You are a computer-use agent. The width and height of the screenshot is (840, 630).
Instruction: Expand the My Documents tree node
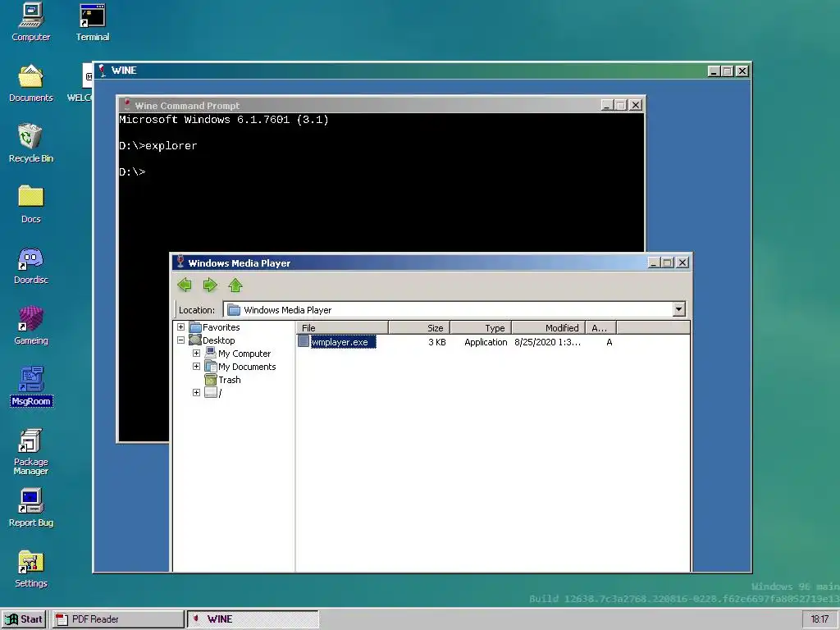coord(196,367)
